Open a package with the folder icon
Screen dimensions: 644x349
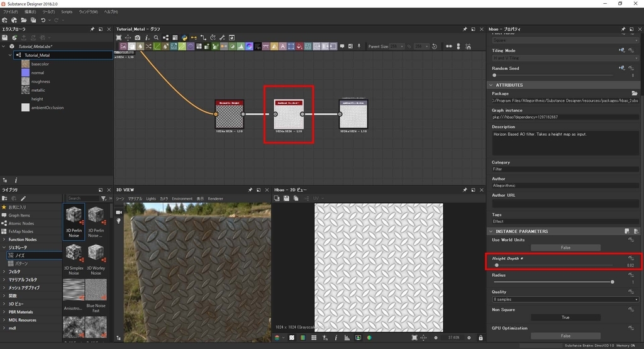click(24, 20)
